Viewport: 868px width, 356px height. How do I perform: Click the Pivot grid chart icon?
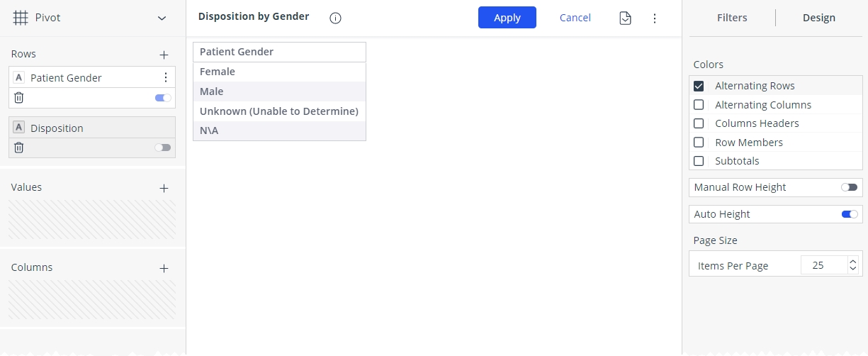(x=21, y=18)
